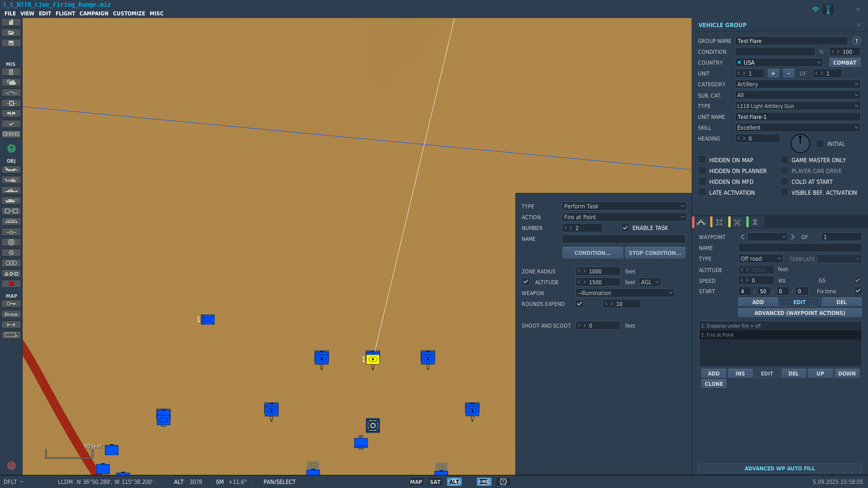Select the '2. Fire at Point' action row

(780, 335)
